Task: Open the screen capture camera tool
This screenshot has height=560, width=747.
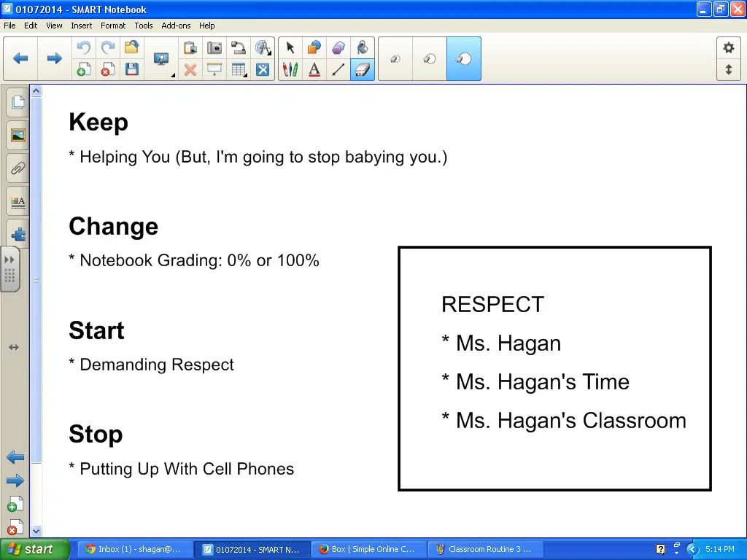Action: click(214, 47)
